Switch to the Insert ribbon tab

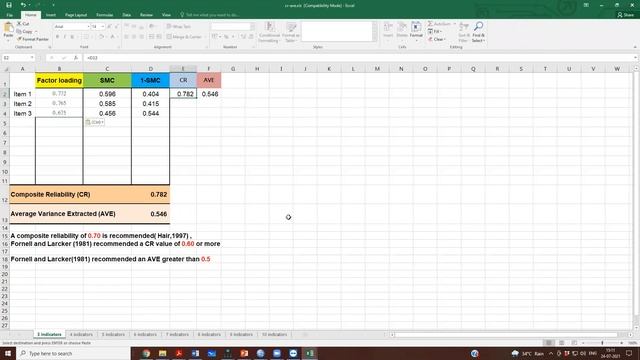51,15
